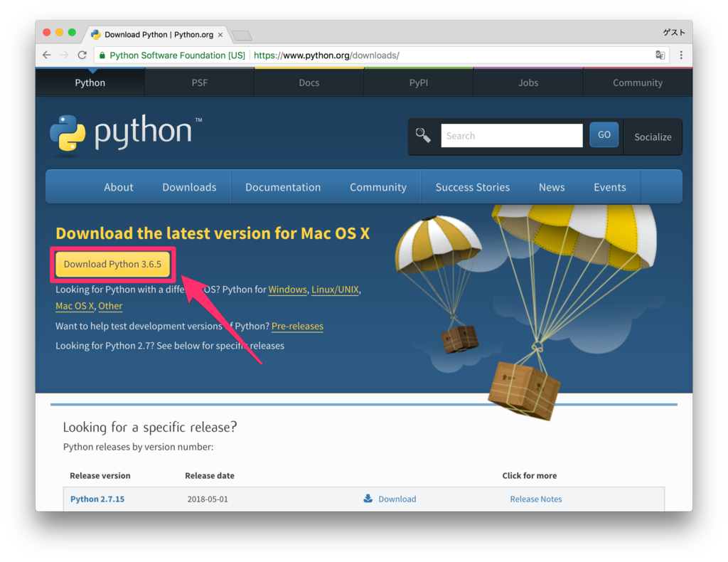Close the Download Python tab

click(220, 35)
